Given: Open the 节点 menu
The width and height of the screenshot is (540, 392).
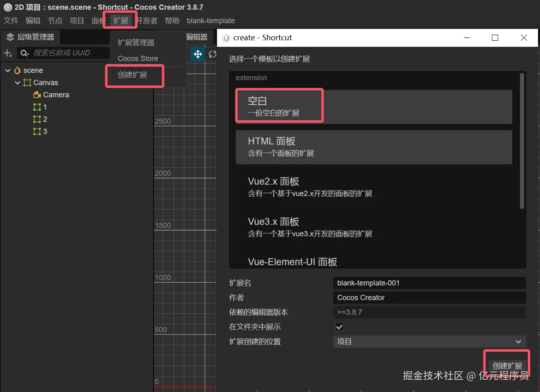Looking at the screenshot, I should (x=55, y=21).
